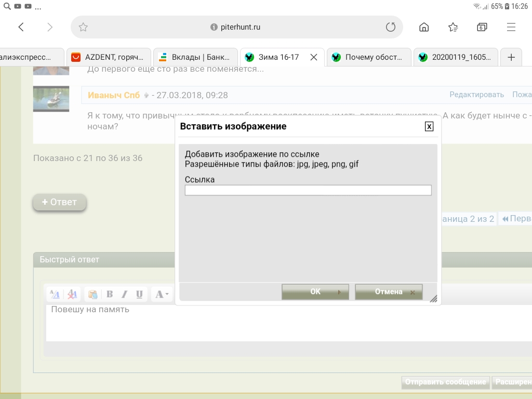Image resolution: width=532 pixels, height=399 pixels.
Task: Toggle bold formatting in quick reply
Action: 110,295
